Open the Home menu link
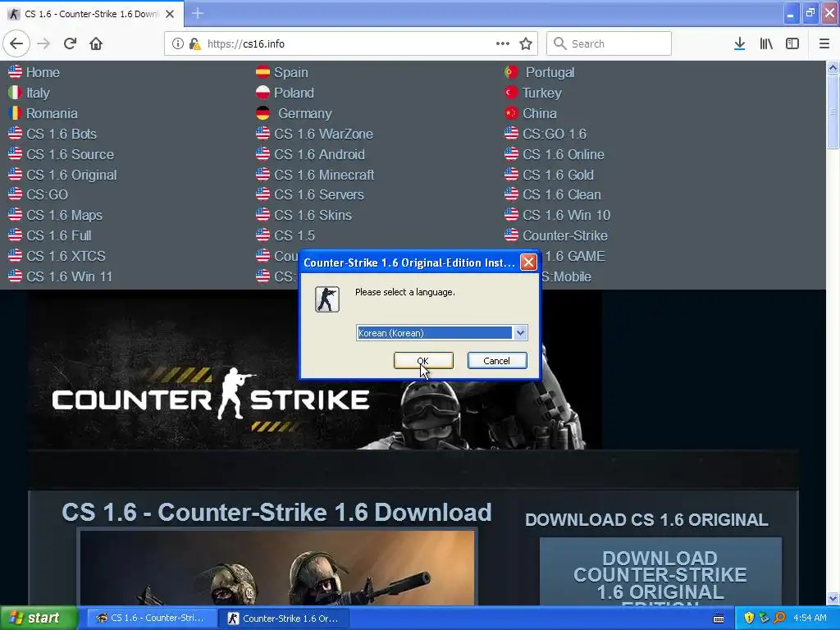Viewport: 840px width, 630px height. 43,72
